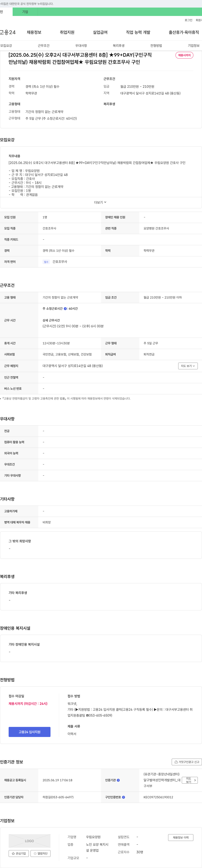Click registration time 2025.06.19 17:06:18
The height and width of the screenshot is (868, 202).
(57, 780)
